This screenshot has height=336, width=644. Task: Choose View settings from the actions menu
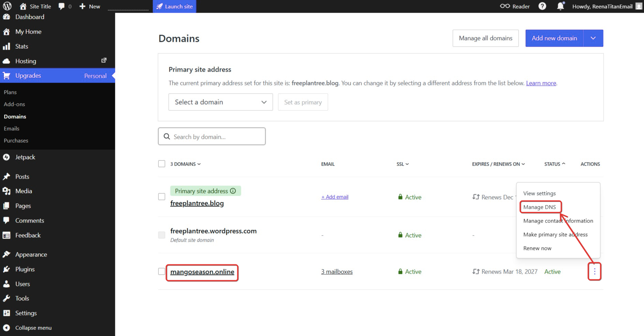[x=540, y=193]
